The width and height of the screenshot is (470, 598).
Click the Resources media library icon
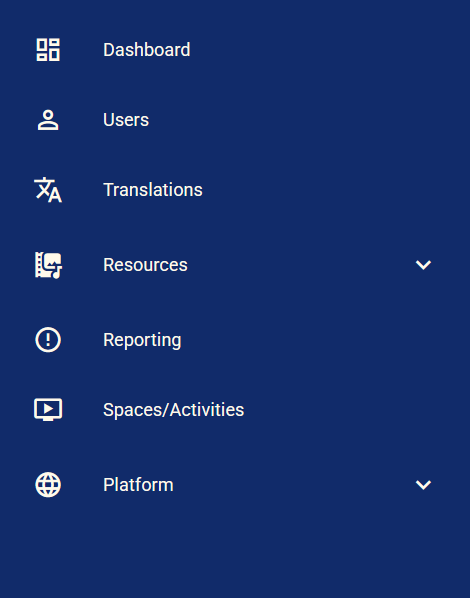(48, 265)
